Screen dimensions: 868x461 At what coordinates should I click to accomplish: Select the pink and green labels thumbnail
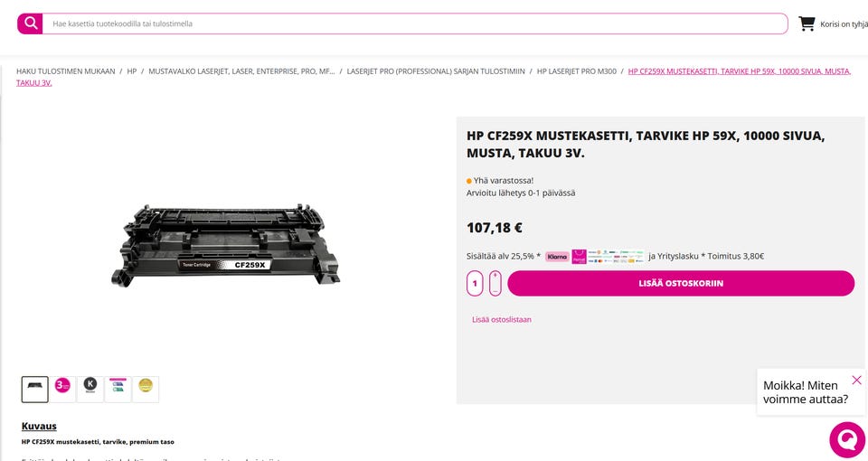118,389
